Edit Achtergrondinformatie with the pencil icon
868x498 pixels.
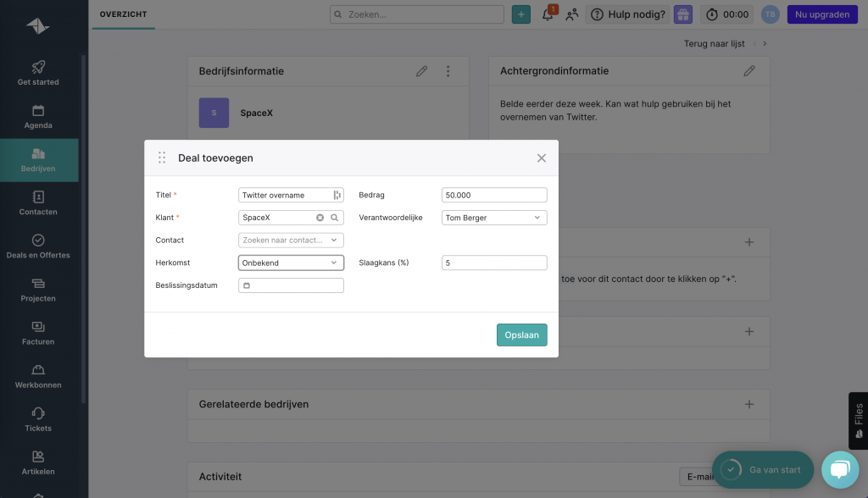coord(748,71)
